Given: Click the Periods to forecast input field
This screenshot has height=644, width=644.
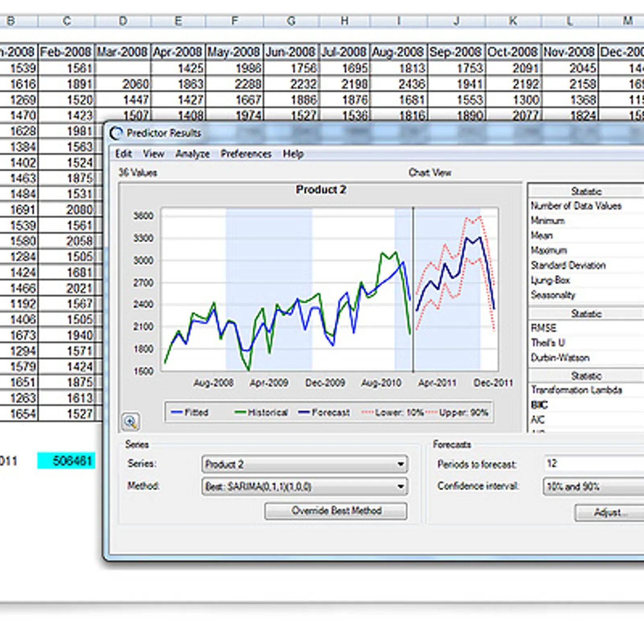Looking at the screenshot, I should point(594,464).
